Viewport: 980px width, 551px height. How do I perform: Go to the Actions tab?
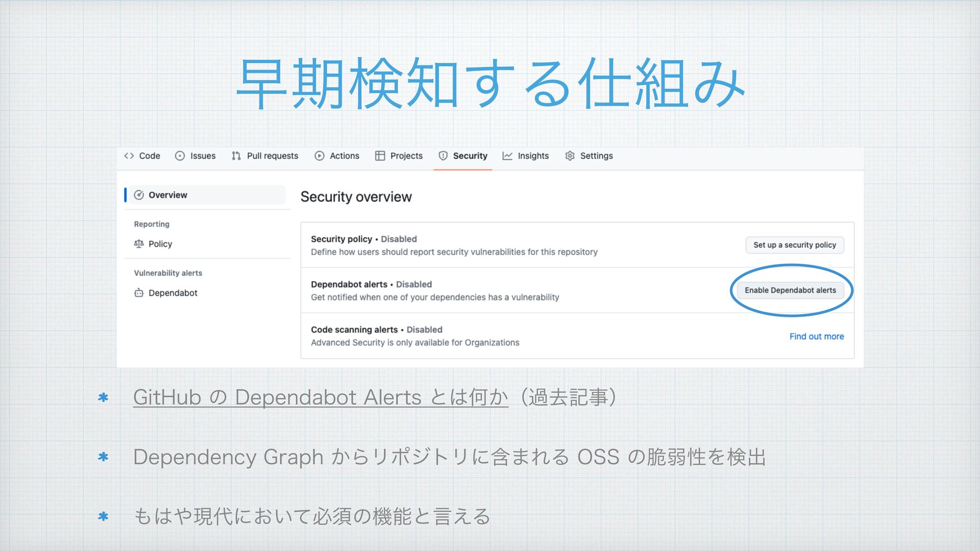(337, 156)
